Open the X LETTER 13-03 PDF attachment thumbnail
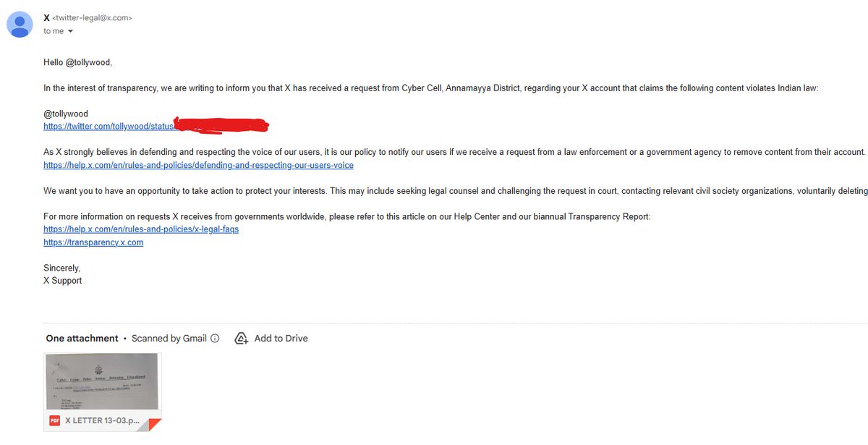This screenshot has height=445, width=868. [103, 392]
